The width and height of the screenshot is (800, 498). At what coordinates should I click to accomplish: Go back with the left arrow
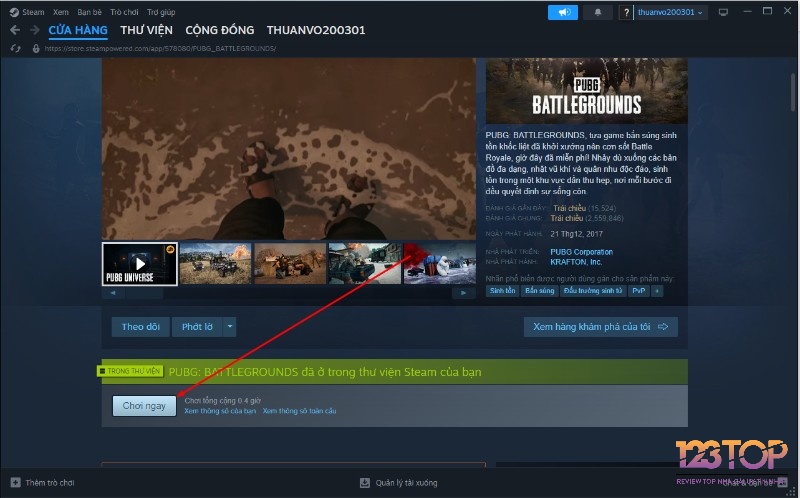point(15,30)
